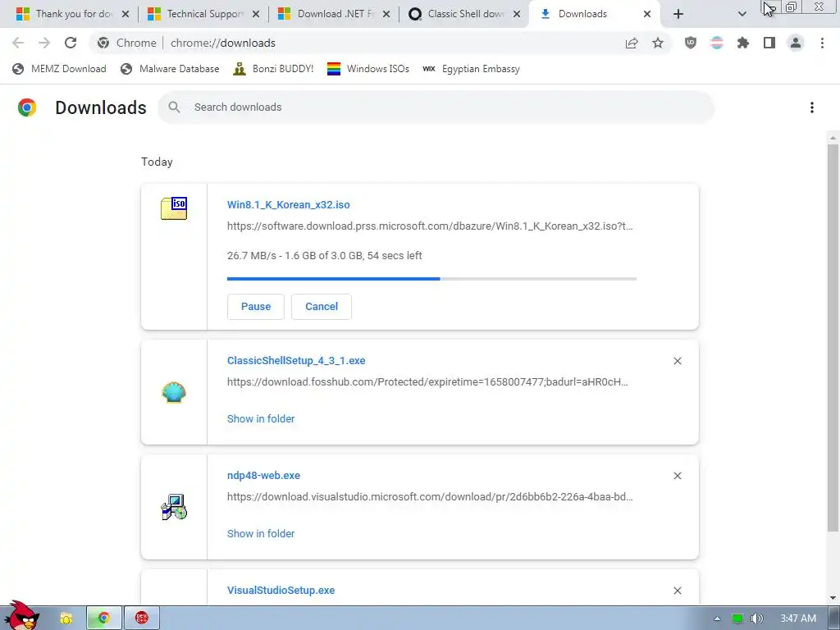Show ClassicShellSetup in folder
This screenshot has width=840, height=630.
261,419
